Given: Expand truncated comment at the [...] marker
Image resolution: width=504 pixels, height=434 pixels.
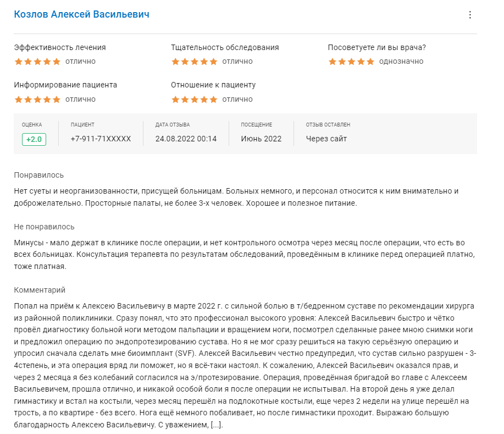Looking at the screenshot, I should point(217,425).
